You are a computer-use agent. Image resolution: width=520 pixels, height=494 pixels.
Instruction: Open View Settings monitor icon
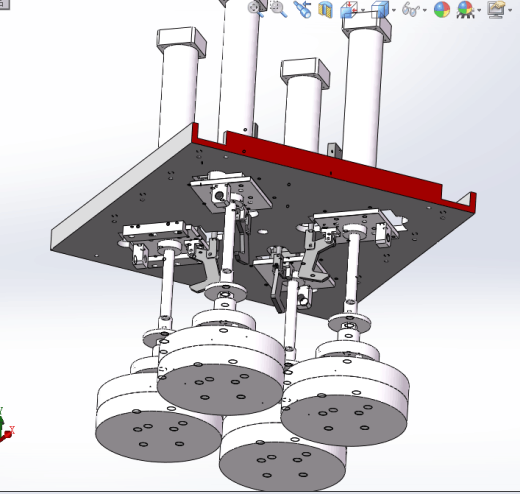(497, 9)
